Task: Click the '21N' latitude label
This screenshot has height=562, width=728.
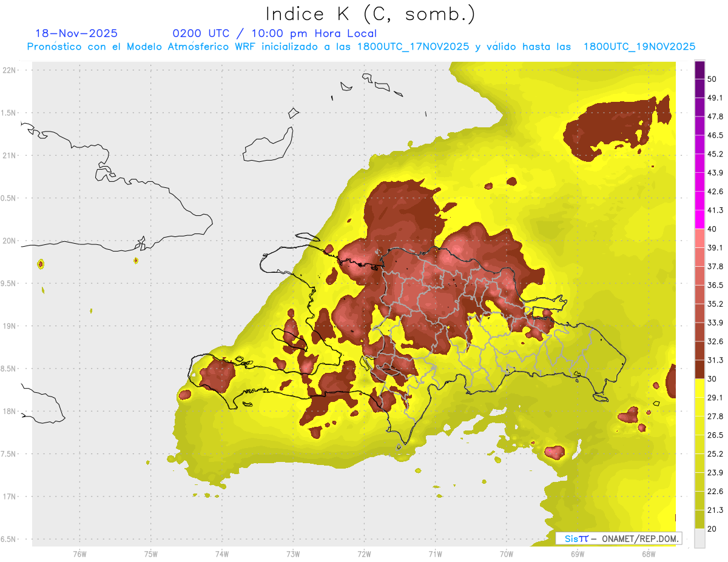Action: coord(10,155)
